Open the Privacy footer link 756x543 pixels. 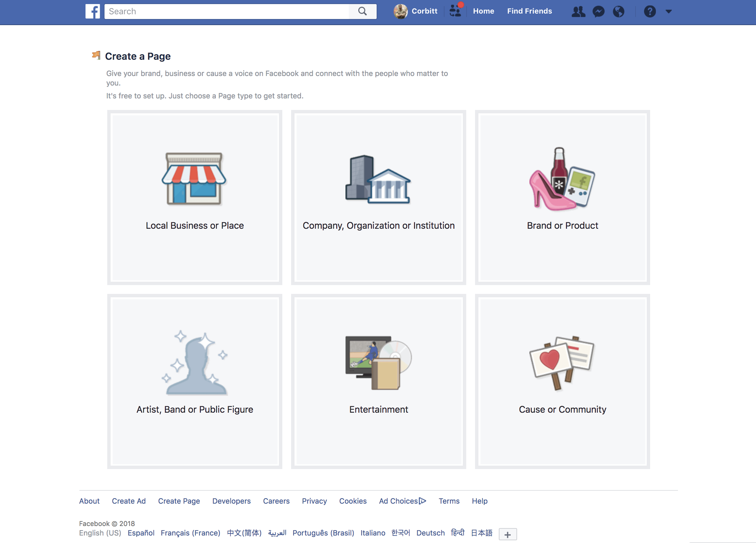coord(314,501)
